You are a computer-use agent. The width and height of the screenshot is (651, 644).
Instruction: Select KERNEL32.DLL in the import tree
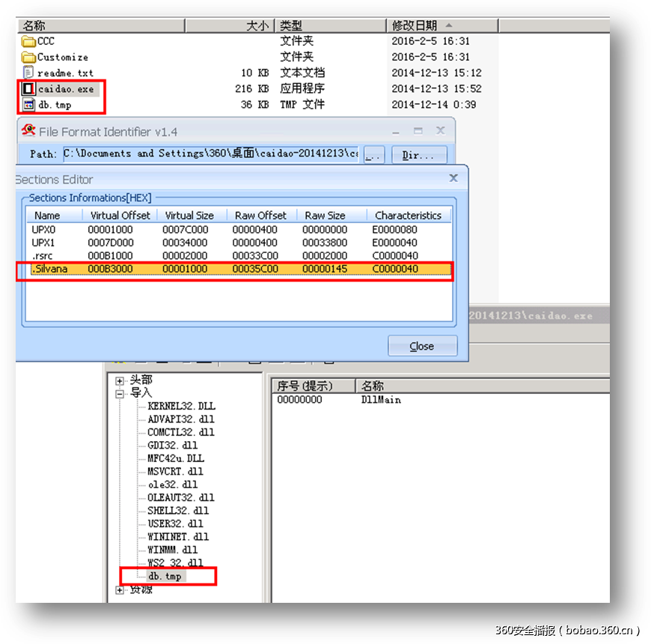(x=181, y=406)
